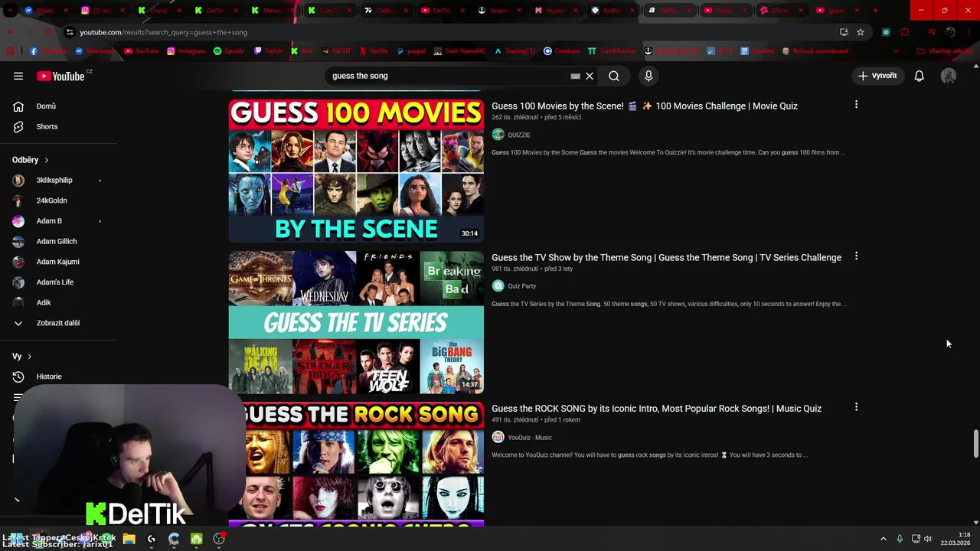The width and height of the screenshot is (980, 551).
Task: Open Adik subscription channel
Action: point(44,302)
